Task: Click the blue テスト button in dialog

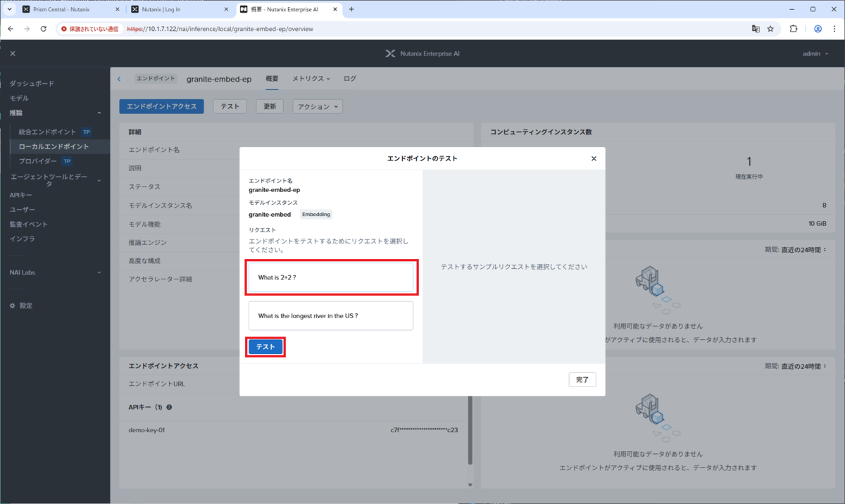Action: point(265,347)
